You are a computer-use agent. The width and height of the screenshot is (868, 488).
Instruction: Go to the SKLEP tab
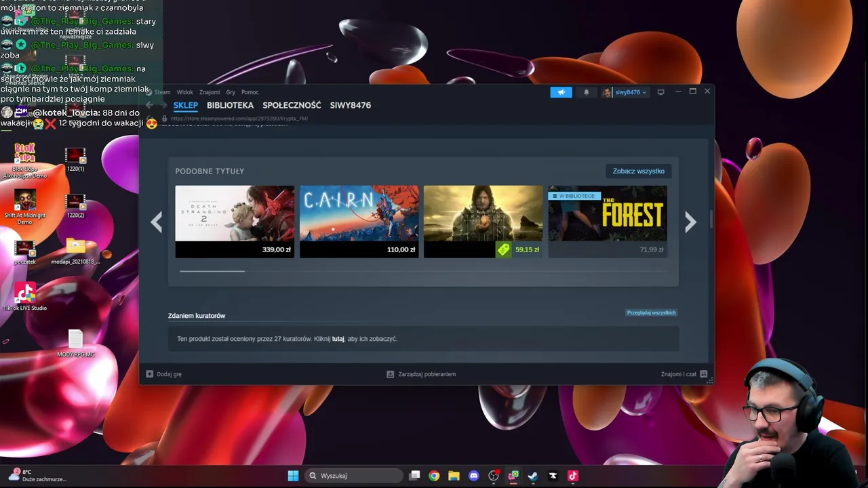[x=185, y=105]
